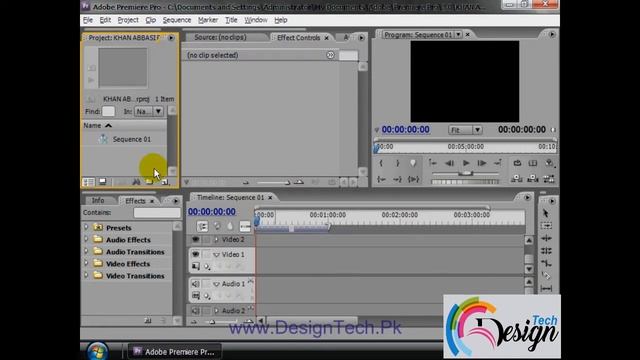
Task: Toggle Video 2 track output eye
Action: point(196,240)
